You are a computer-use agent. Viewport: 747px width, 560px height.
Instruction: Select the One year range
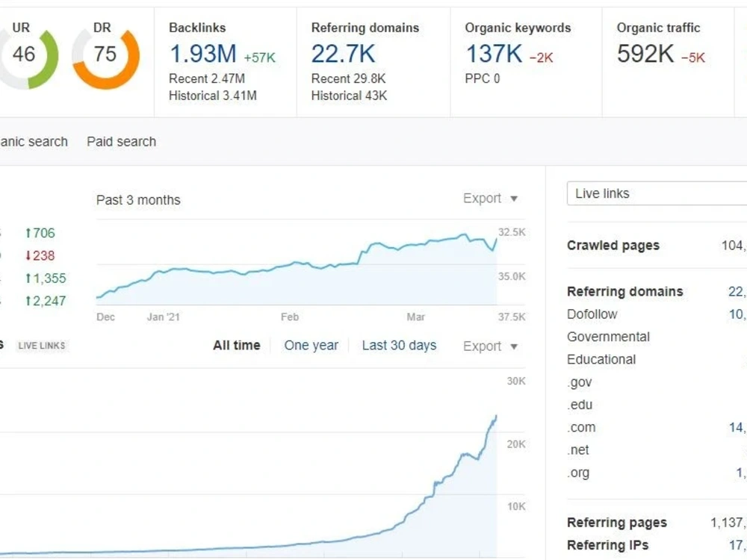click(311, 345)
